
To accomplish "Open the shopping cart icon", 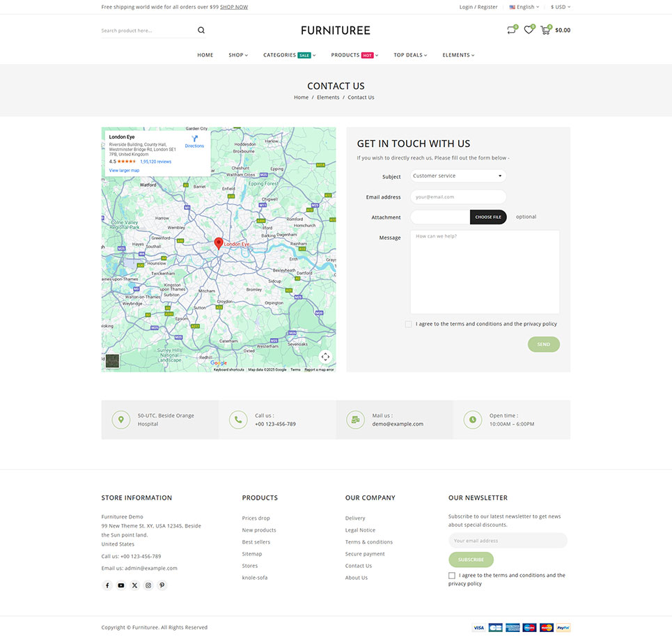I will (545, 30).
